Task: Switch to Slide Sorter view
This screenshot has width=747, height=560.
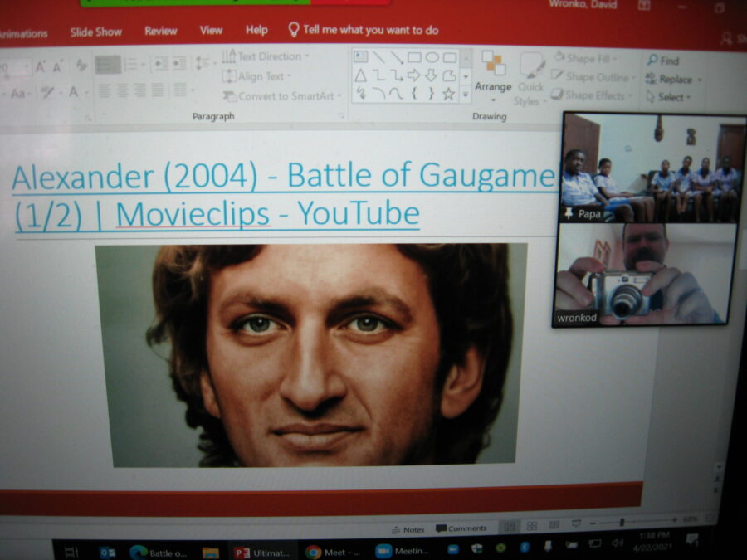Action: click(x=531, y=526)
